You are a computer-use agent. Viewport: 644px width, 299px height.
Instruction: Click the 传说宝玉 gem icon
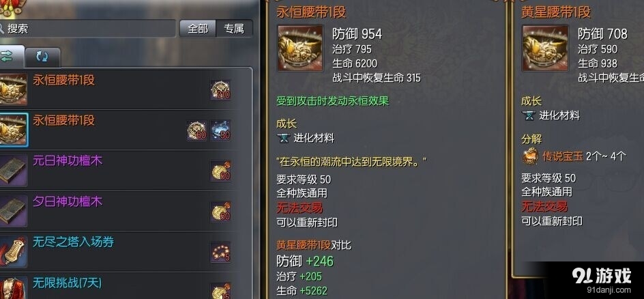[531, 156]
